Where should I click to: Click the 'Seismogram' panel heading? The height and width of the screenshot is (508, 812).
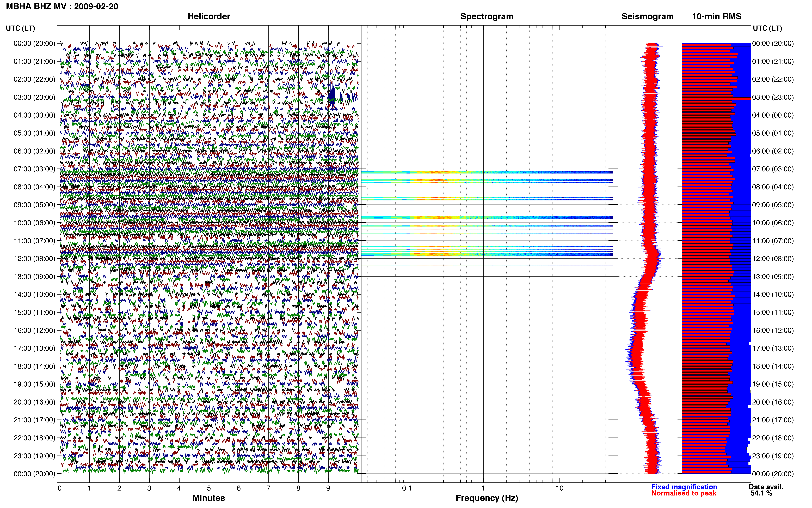[x=648, y=16]
